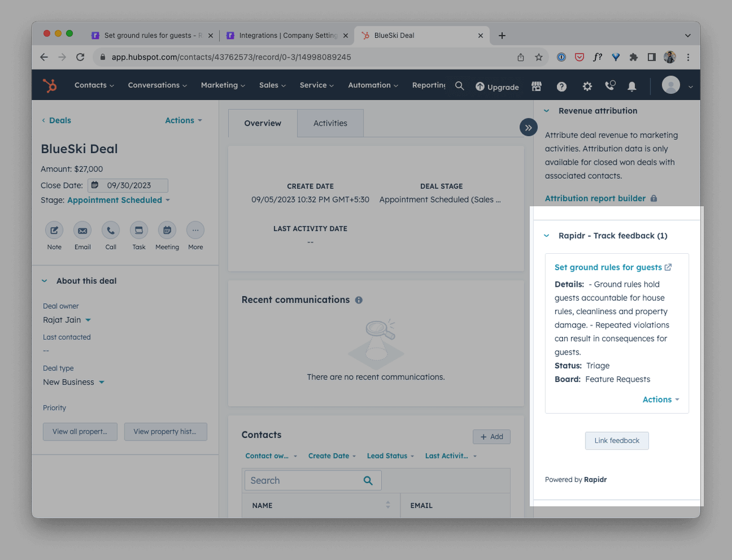The image size is (732, 560).
Task: Open the HubSpot sprocket logo home
Action: (50, 85)
